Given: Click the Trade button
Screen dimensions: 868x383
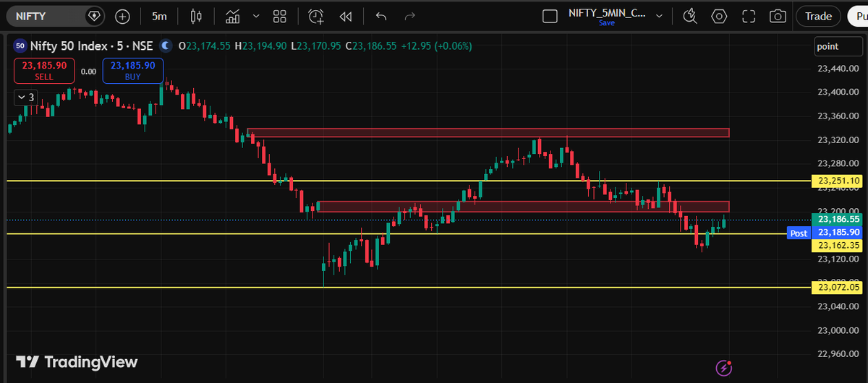Looking at the screenshot, I should 818,16.
